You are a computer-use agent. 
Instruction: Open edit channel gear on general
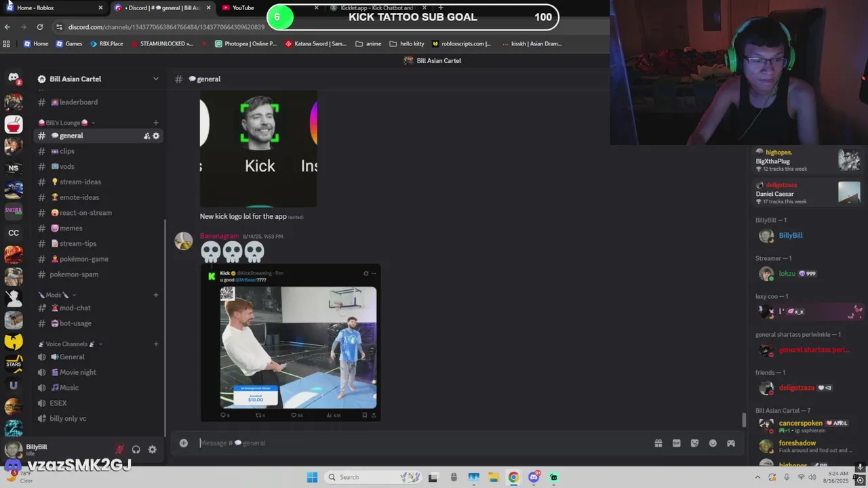click(156, 136)
